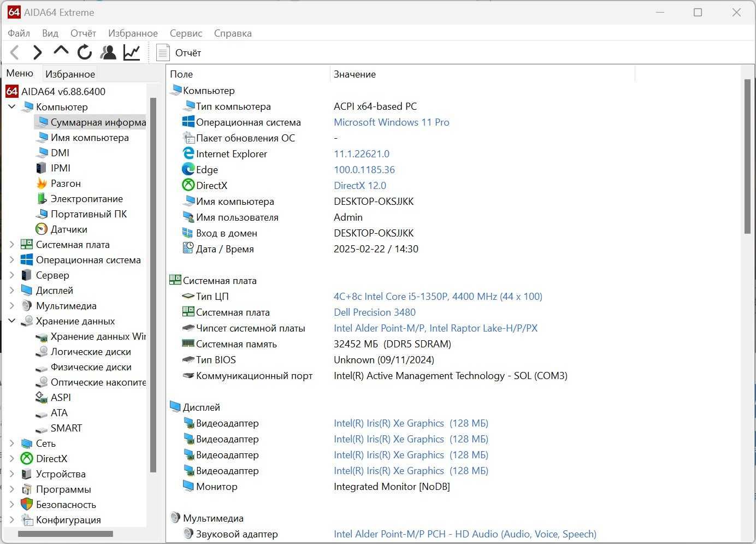The image size is (756, 544).
Task: Open the Электропитание battery icon
Action: coord(42,199)
